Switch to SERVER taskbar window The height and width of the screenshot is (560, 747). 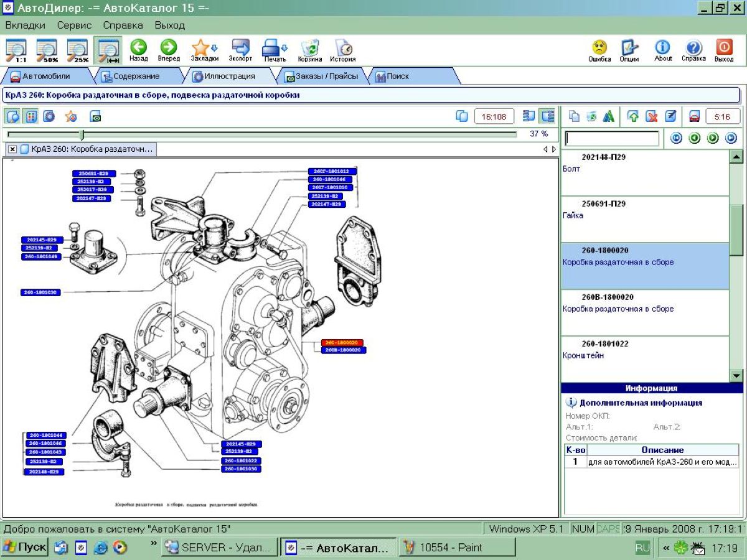coord(219,548)
